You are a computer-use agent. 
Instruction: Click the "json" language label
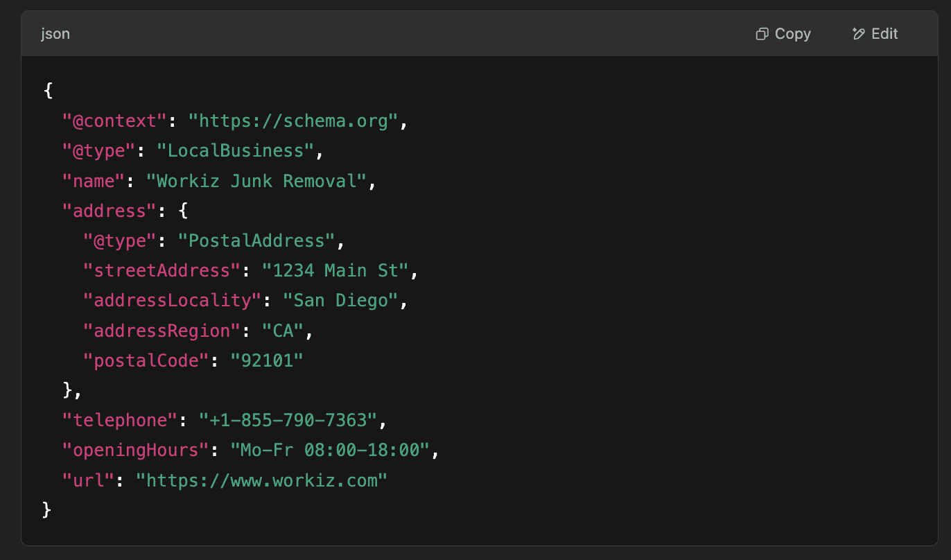click(55, 34)
